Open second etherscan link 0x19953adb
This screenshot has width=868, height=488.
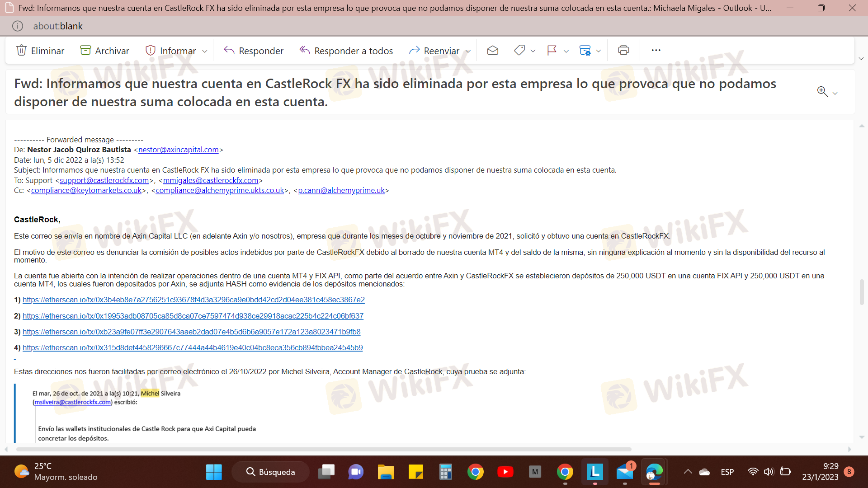pyautogui.click(x=193, y=316)
